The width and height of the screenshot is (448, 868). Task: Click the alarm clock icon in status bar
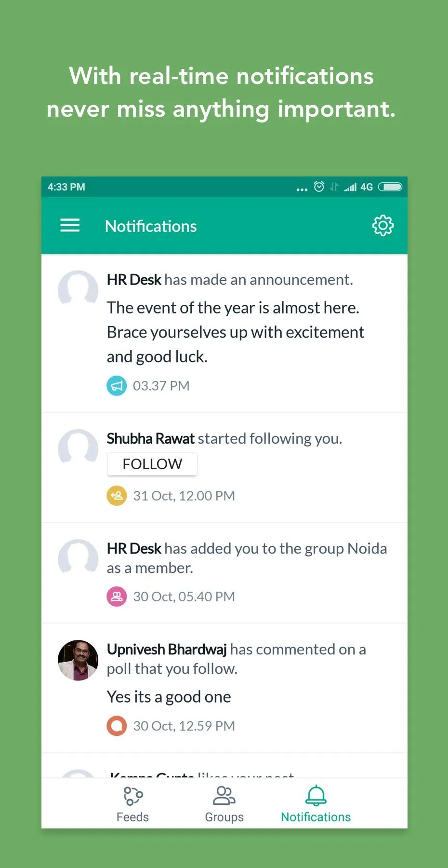pos(319,187)
